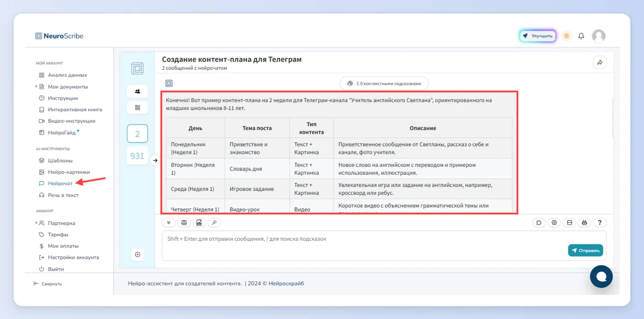The height and width of the screenshot is (319, 644).
Task: Click the Отправить send button
Action: click(x=586, y=251)
